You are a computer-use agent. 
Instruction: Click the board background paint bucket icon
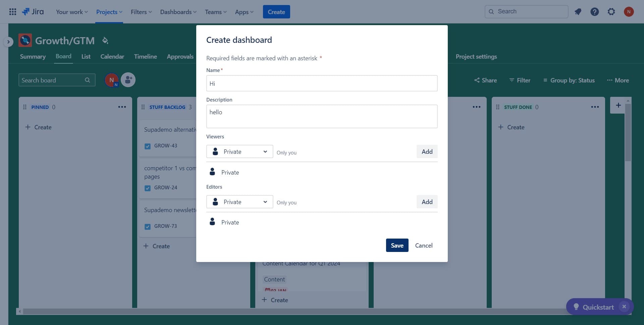105,41
